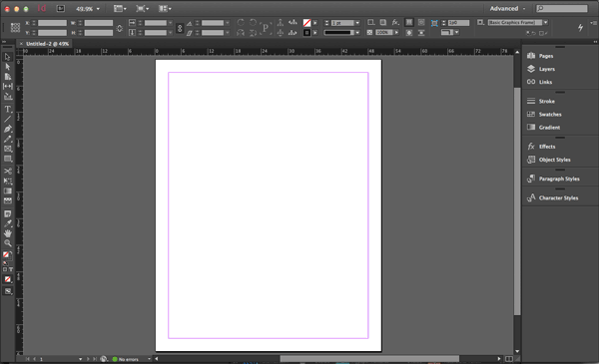Toggle Constrain proportions for scaling chain link
Viewport: 599px width, 364px height.
point(180,28)
